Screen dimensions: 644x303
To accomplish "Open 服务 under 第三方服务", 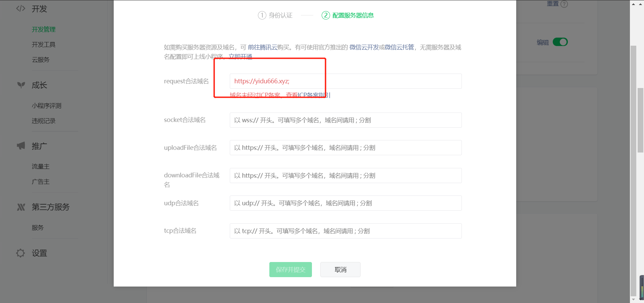I will coord(38,228).
